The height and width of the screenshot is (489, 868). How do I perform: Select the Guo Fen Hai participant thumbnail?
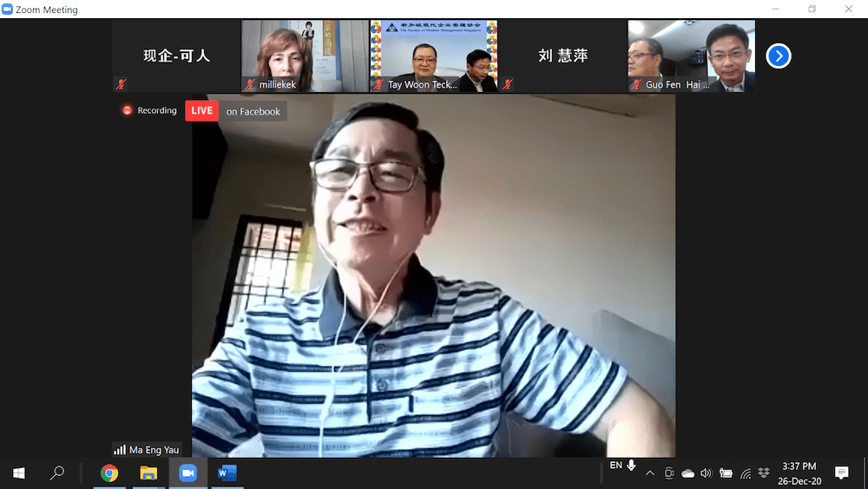[x=691, y=56]
